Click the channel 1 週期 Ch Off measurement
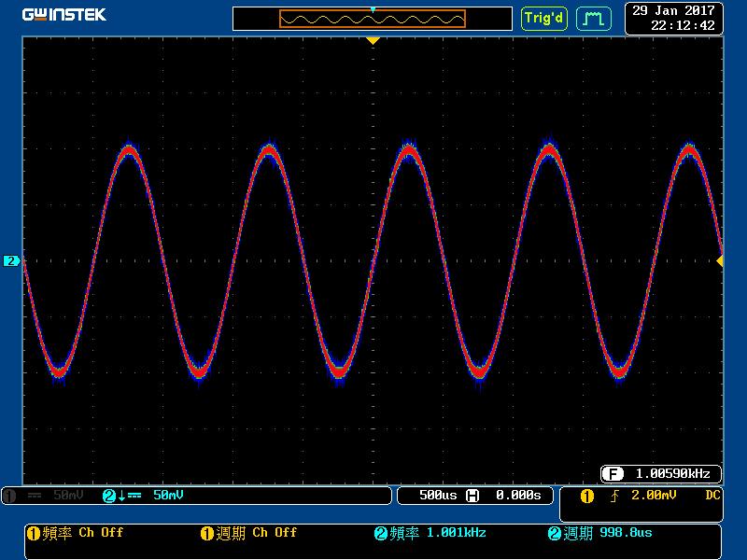Image resolution: width=747 pixels, height=560 pixels. pyautogui.click(x=248, y=533)
